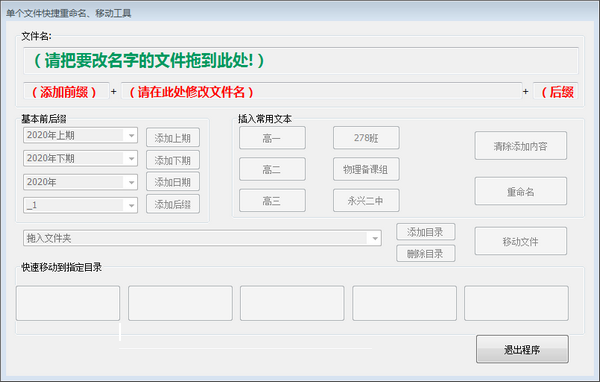Click the 添加日期 button
Screen dimensions: 600x382
(x=173, y=182)
